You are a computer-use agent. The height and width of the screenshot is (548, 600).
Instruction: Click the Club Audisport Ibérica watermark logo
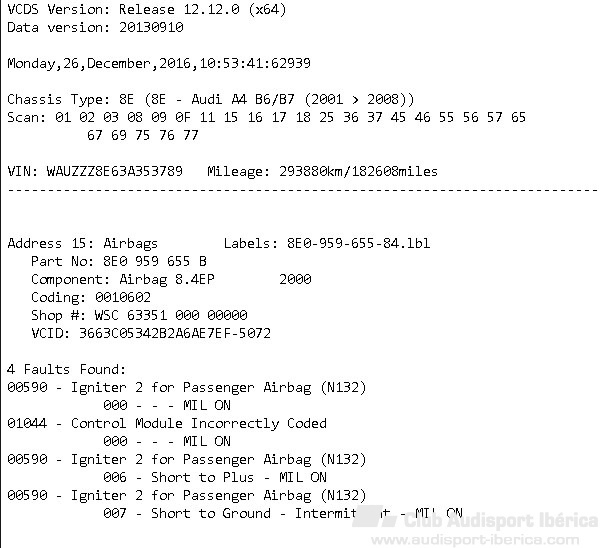click(475, 520)
